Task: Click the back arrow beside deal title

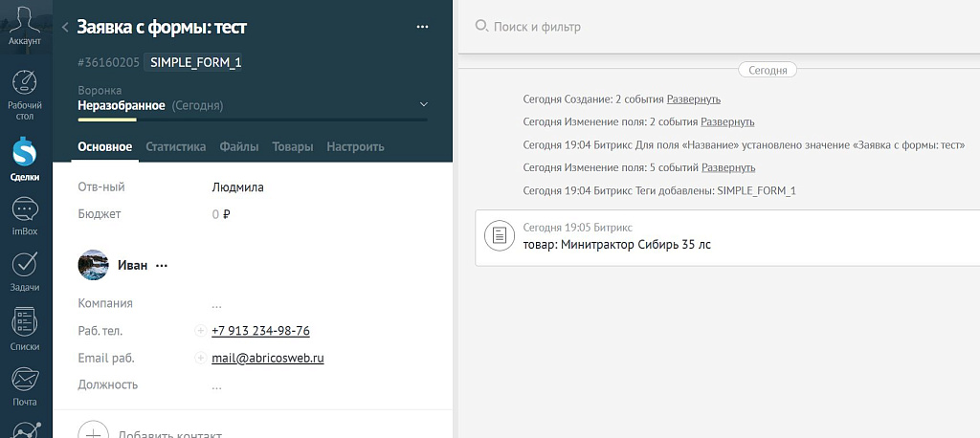Action: (65, 28)
